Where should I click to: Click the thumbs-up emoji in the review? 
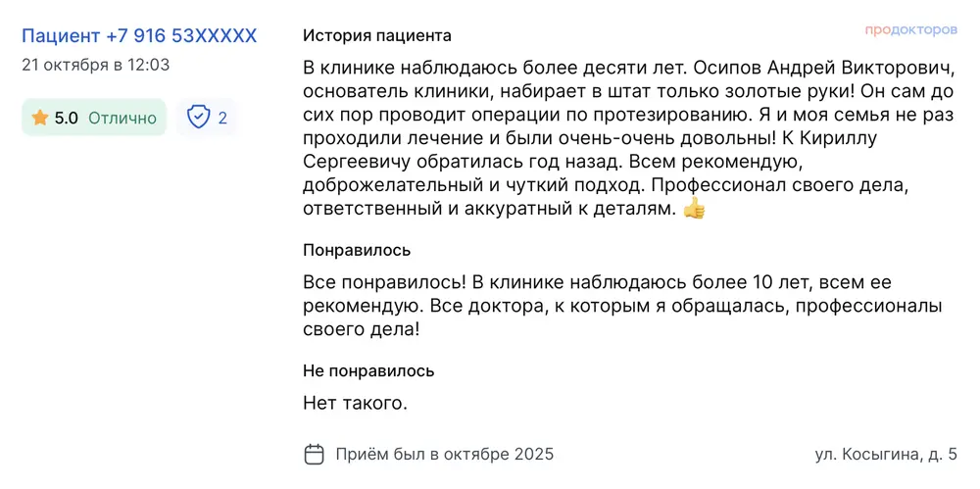694,208
